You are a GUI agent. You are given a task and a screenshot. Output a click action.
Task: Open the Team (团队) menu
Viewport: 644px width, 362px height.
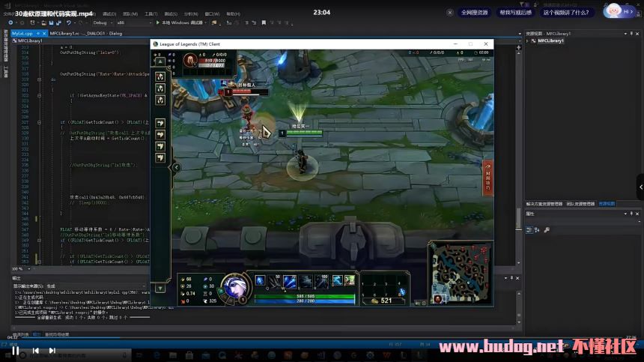click(130, 14)
